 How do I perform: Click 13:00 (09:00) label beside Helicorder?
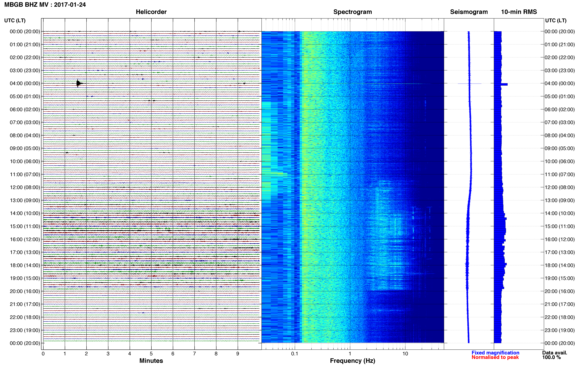tap(25, 200)
